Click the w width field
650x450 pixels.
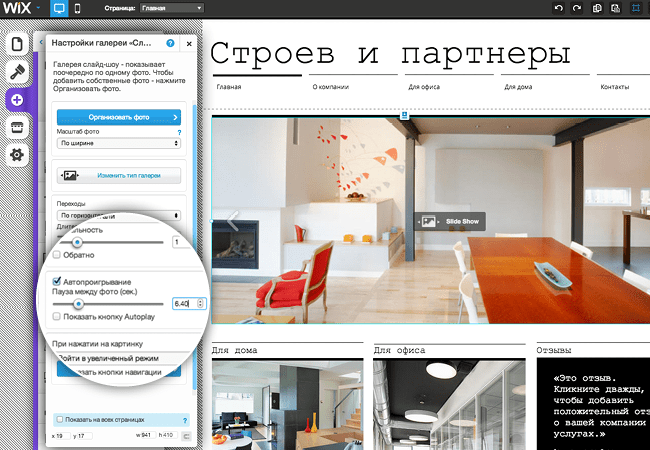[x=148, y=435]
